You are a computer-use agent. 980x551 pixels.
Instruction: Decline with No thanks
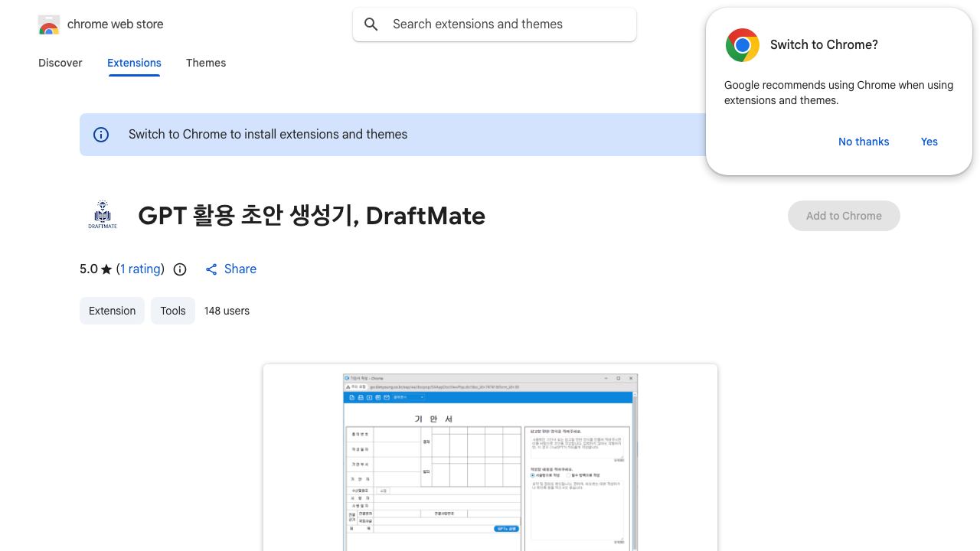(864, 142)
